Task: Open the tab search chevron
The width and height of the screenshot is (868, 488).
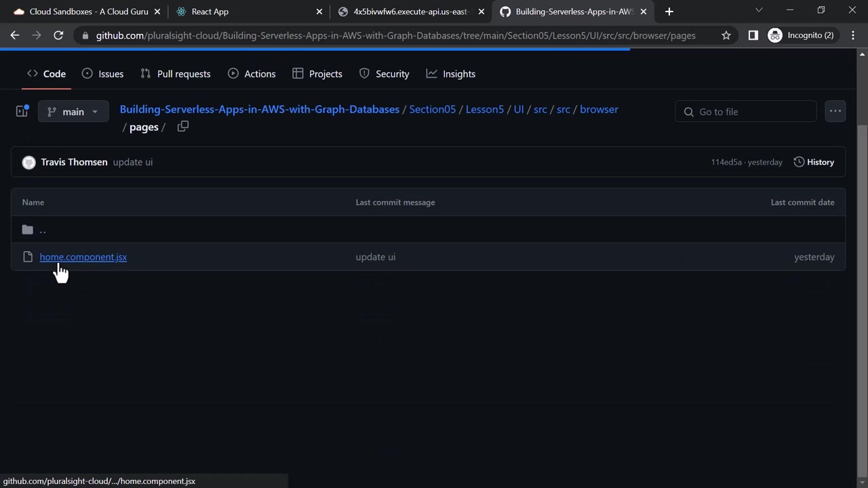Action: (x=759, y=10)
